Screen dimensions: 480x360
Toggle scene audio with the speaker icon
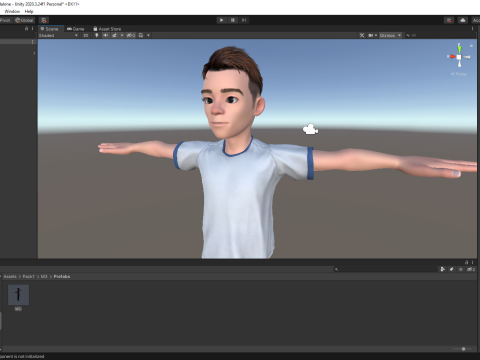106,35
